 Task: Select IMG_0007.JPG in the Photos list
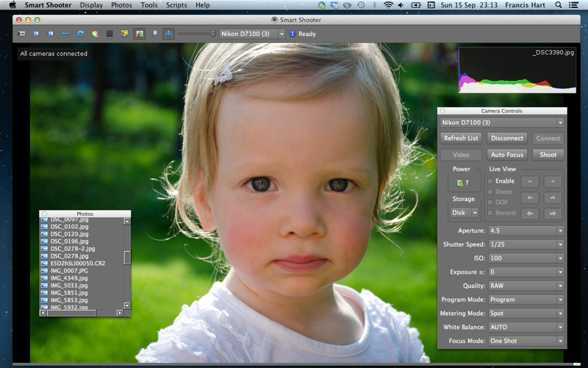[68, 271]
